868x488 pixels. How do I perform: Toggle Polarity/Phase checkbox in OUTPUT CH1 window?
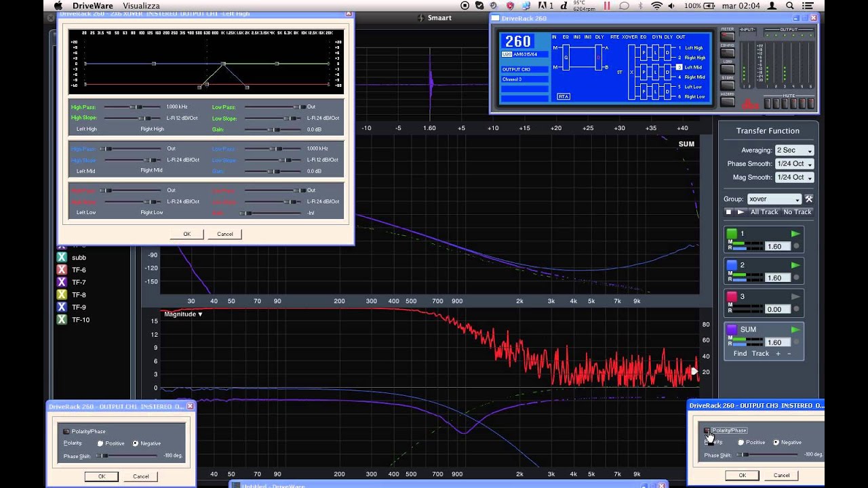(x=66, y=431)
